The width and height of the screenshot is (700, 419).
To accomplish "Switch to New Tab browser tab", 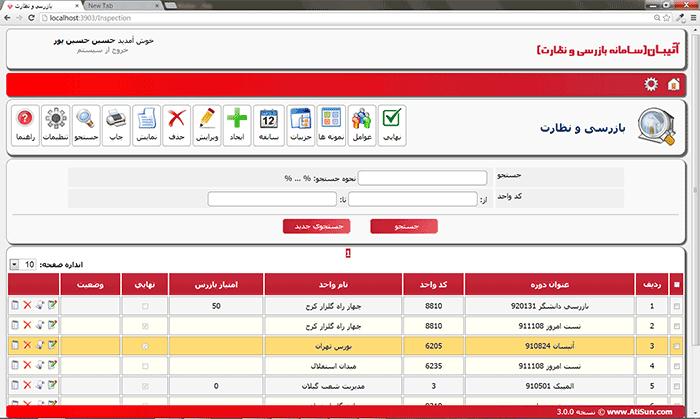I will tap(121, 6).
